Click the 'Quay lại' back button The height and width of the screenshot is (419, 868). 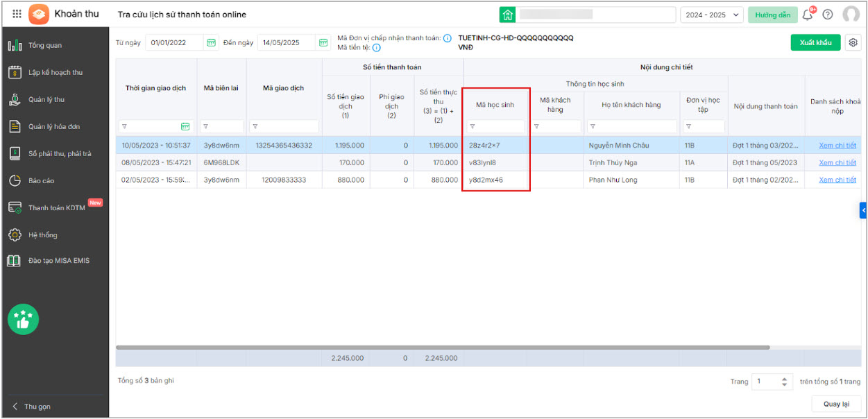point(836,404)
